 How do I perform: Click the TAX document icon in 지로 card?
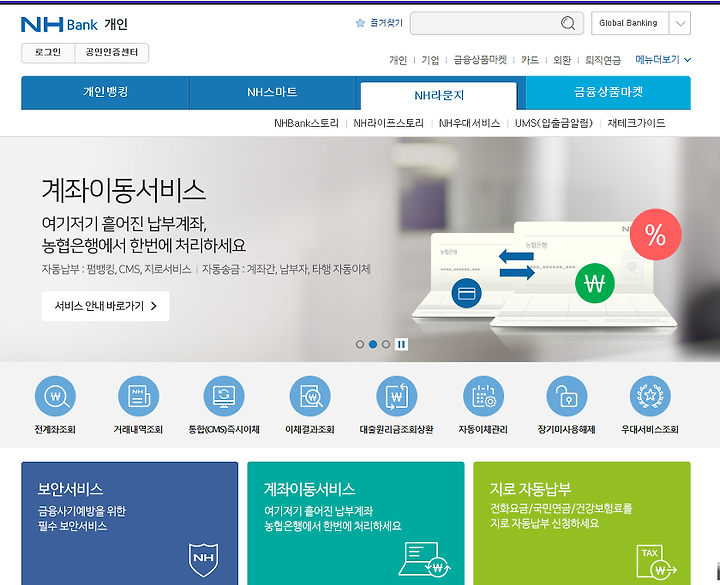point(657,562)
